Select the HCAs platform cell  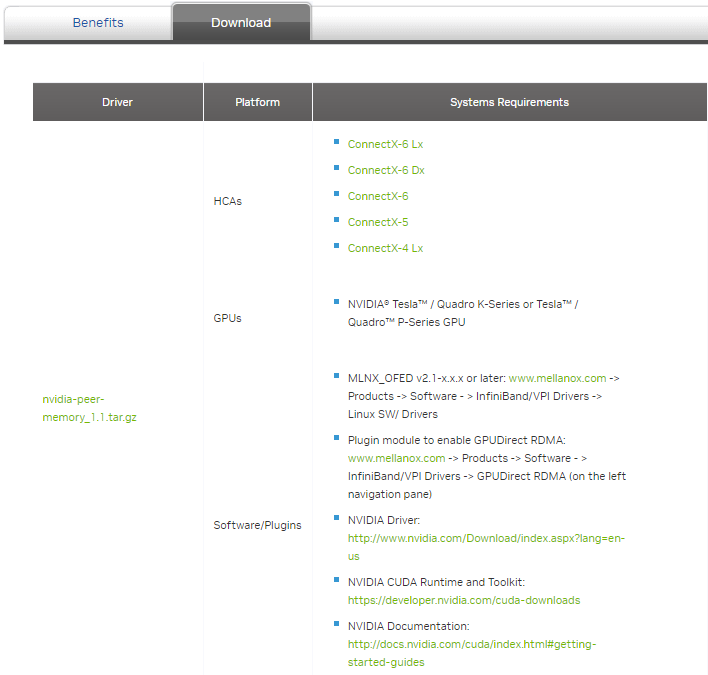point(228,201)
